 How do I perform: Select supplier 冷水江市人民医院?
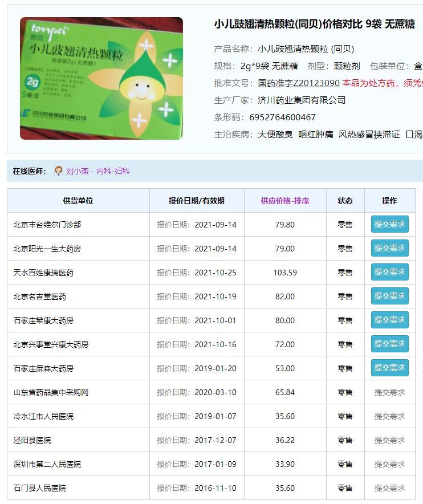tap(43, 416)
